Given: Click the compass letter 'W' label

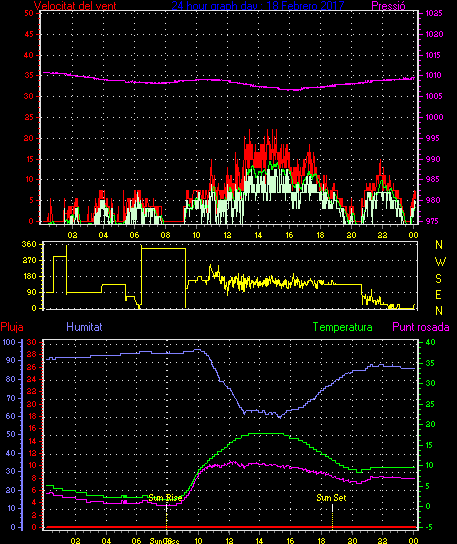Looking at the screenshot, I should coord(440,262).
